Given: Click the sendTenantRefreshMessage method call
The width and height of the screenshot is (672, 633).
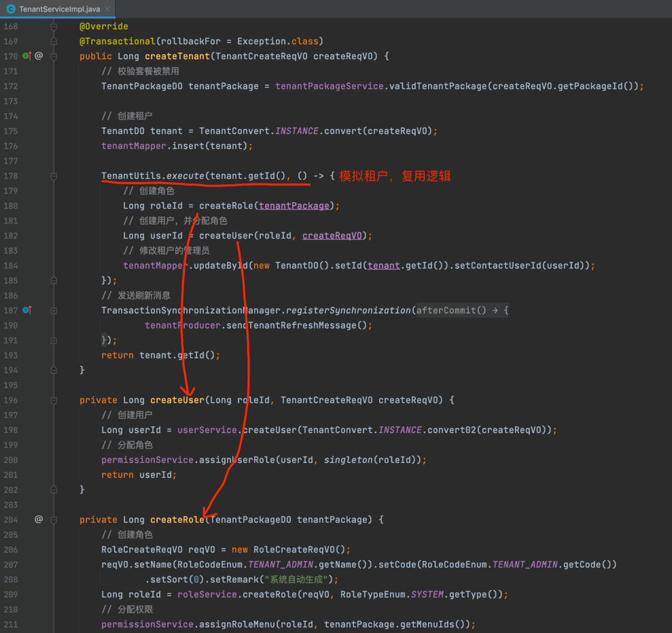Looking at the screenshot, I should (x=301, y=325).
